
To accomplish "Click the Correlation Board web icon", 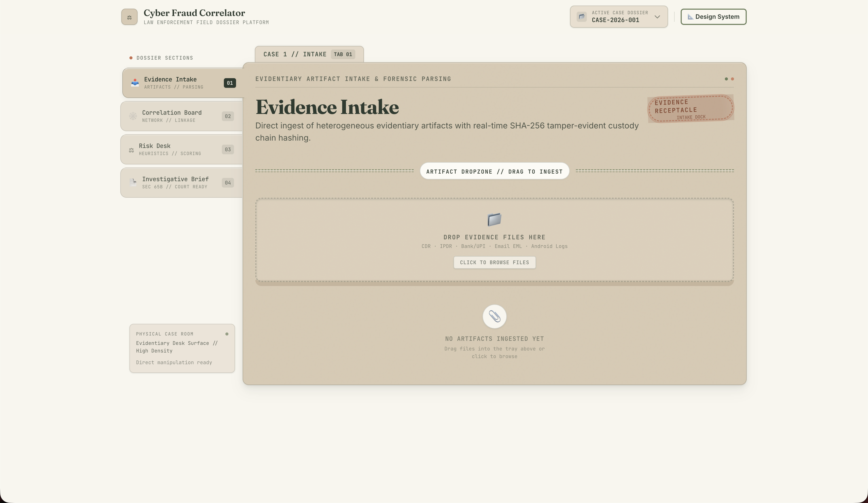I will click(133, 116).
